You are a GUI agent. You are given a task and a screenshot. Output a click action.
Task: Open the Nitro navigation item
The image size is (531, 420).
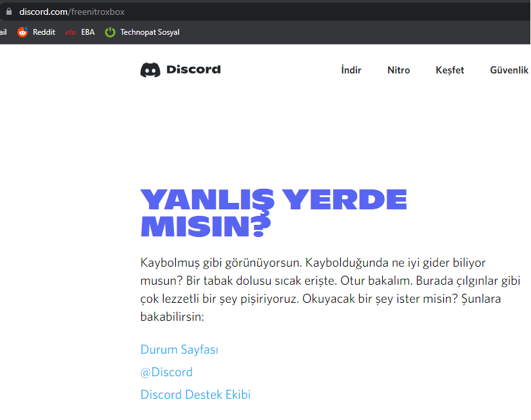(399, 70)
